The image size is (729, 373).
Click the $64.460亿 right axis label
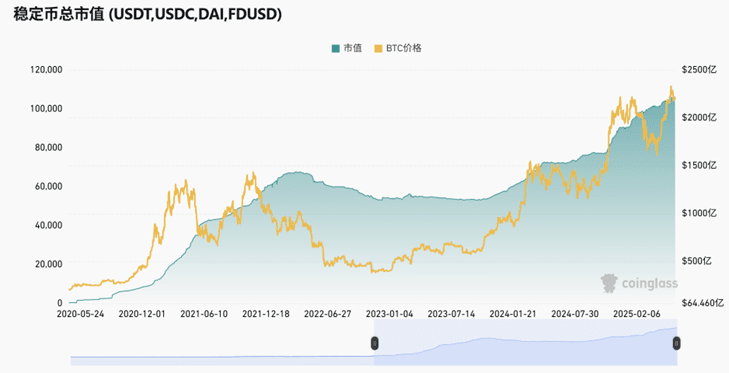click(x=702, y=303)
